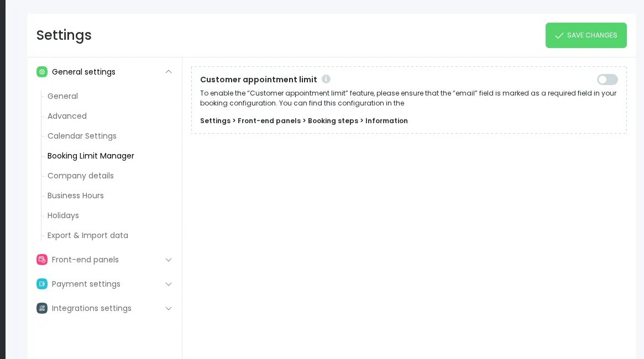Open the Advanced settings item
This screenshot has height=359, width=644.
point(67,116)
